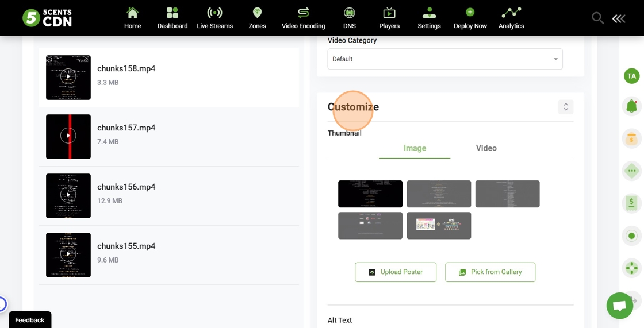Image resolution: width=644 pixels, height=328 pixels.
Task: Open the Zones section
Action: (x=257, y=18)
